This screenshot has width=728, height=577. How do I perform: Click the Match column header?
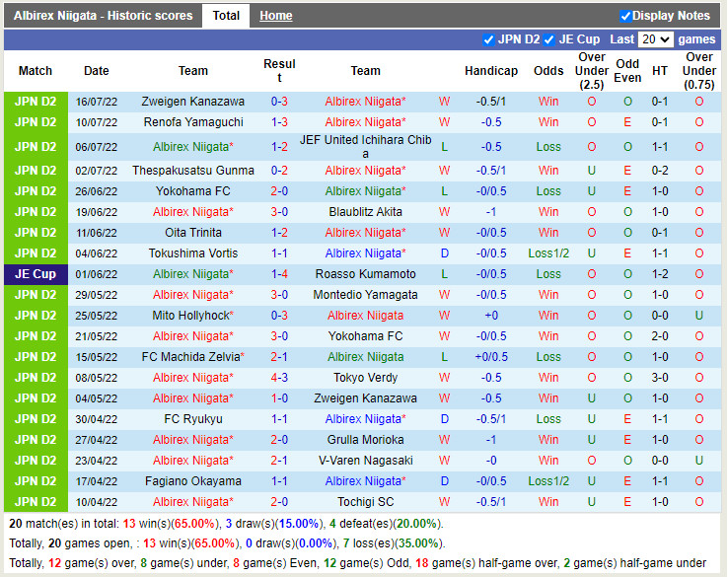(36, 71)
